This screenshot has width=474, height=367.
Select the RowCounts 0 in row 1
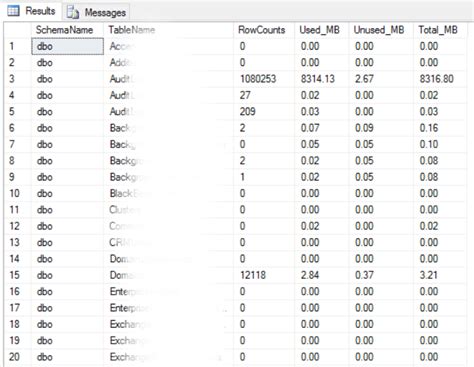pyautogui.click(x=242, y=46)
